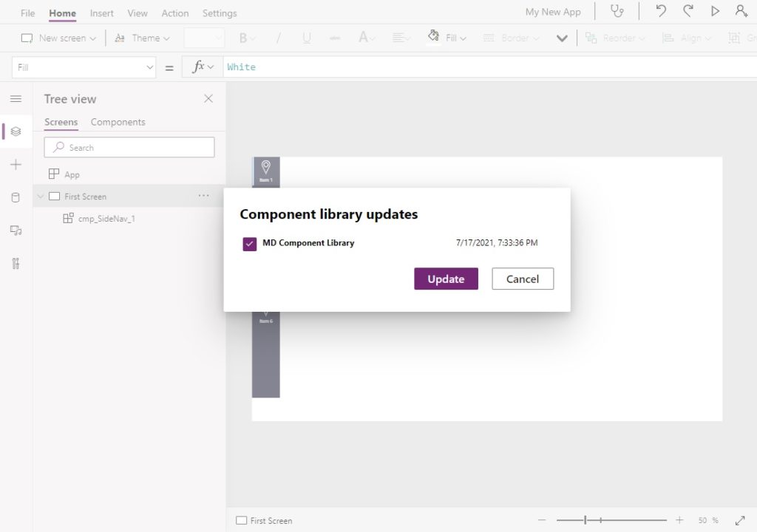
Task: Open the Data sources sidebar icon
Action: click(x=16, y=197)
